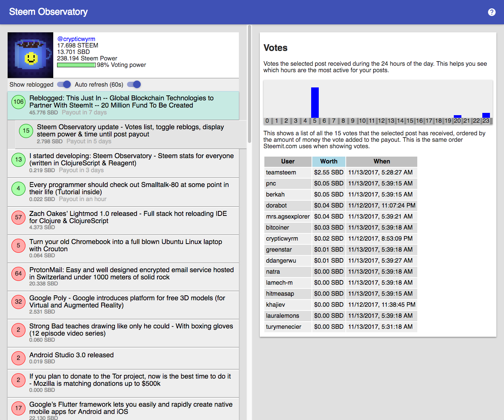Click the 11/12/2017, 11:07:24 PM timestamp
The width and height of the screenshot is (504, 420).
(x=382, y=206)
